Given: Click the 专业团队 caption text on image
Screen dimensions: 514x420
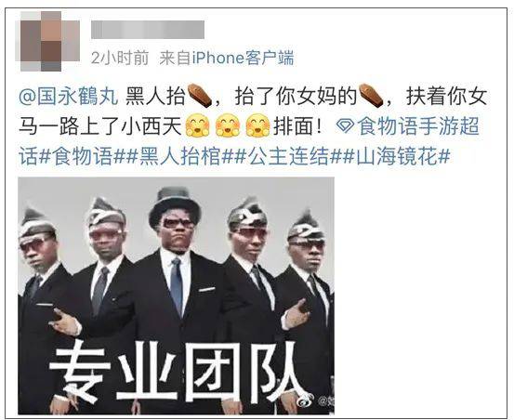Looking at the screenshot, I should pos(177,373).
